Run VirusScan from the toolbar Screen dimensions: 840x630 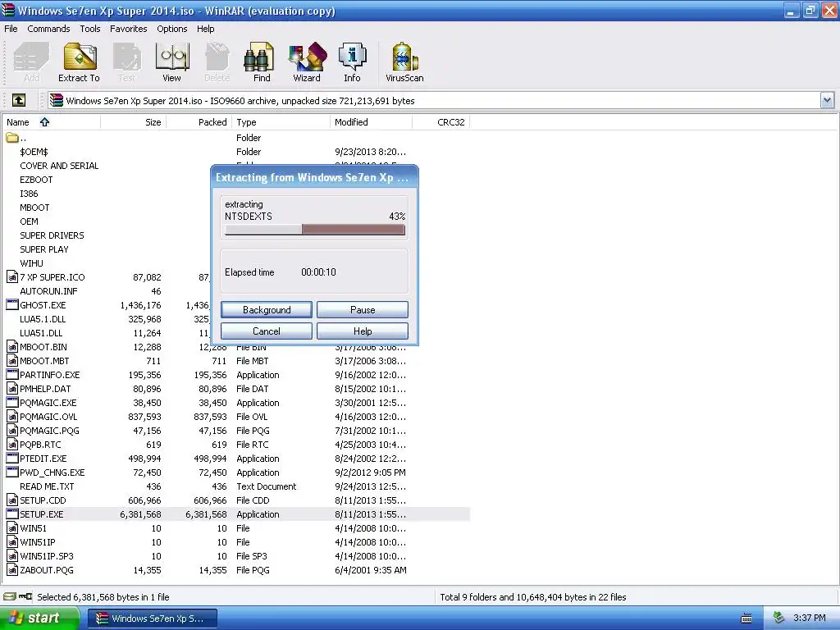click(404, 57)
